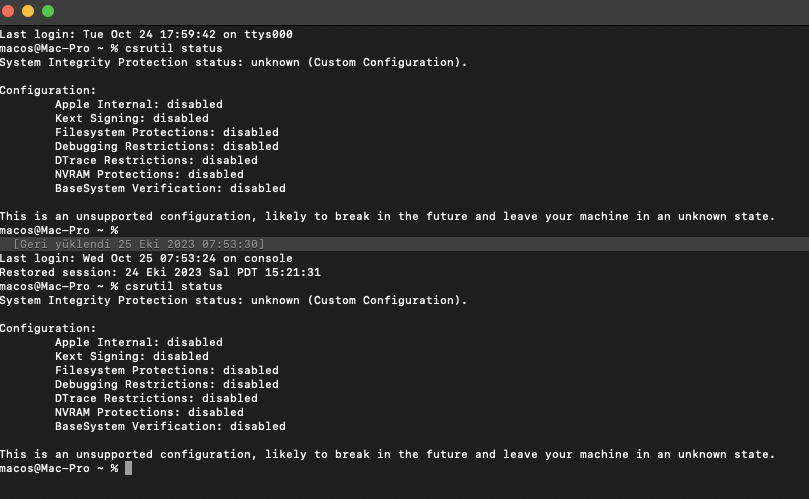Click "Apple Internal: disabled" in the earlier session output
809x499 pixels.
coord(139,104)
